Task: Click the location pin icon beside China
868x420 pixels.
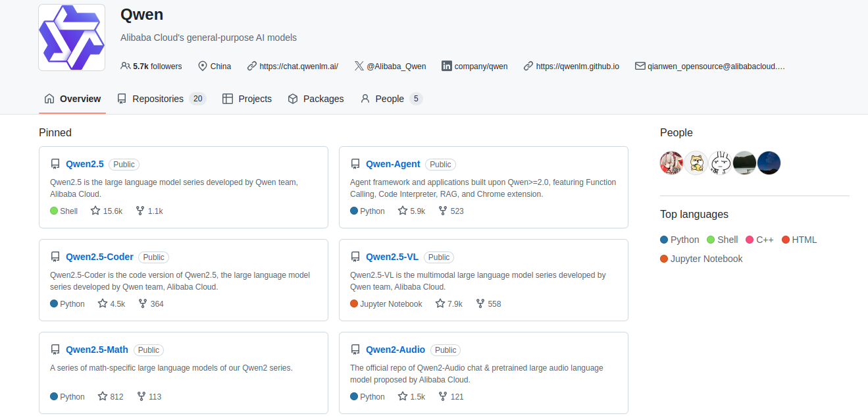Action: [202, 66]
